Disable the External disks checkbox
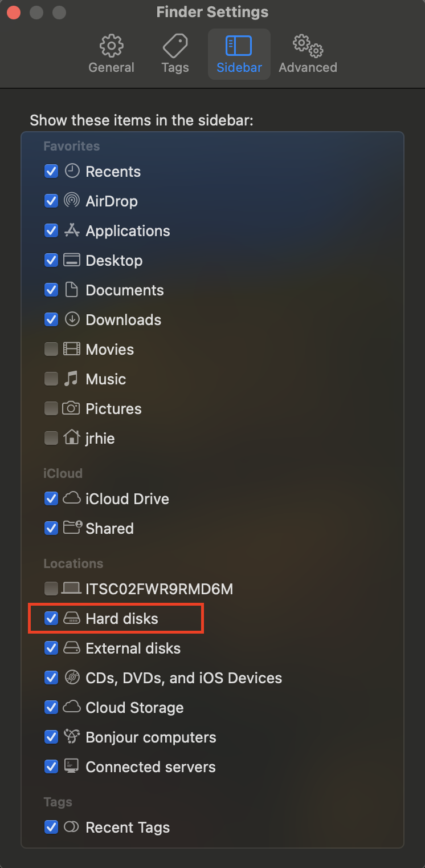The image size is (425, 868). pos(51,648)
